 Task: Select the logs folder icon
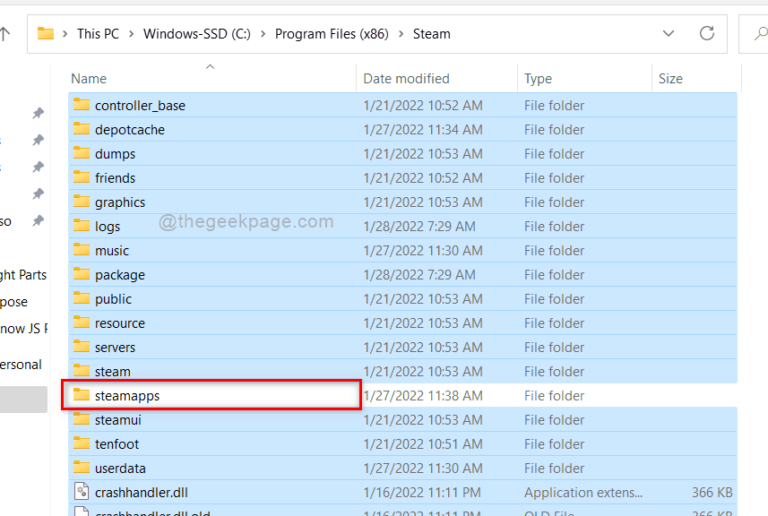[x=81, y=225]
